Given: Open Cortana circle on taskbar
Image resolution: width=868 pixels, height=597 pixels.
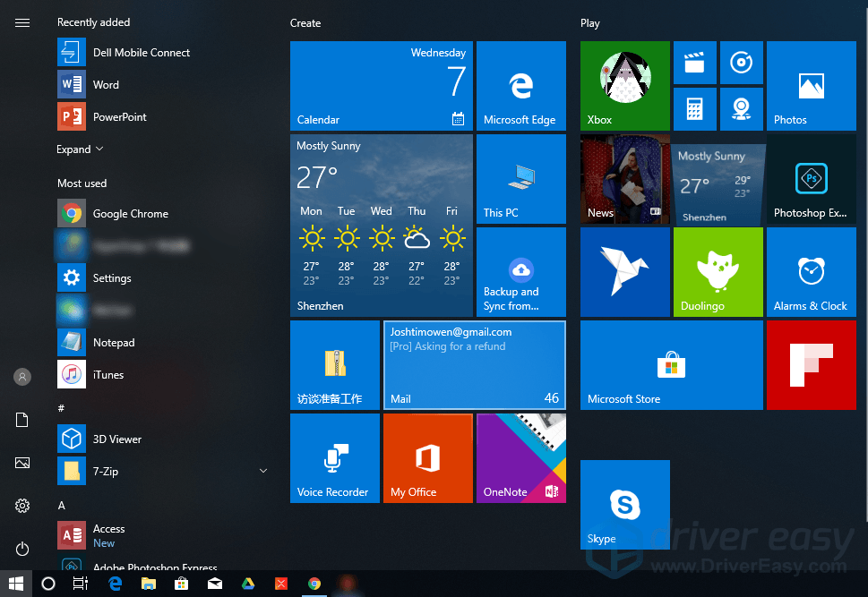Looking at the screenshot, I should [x=48, y=584].
